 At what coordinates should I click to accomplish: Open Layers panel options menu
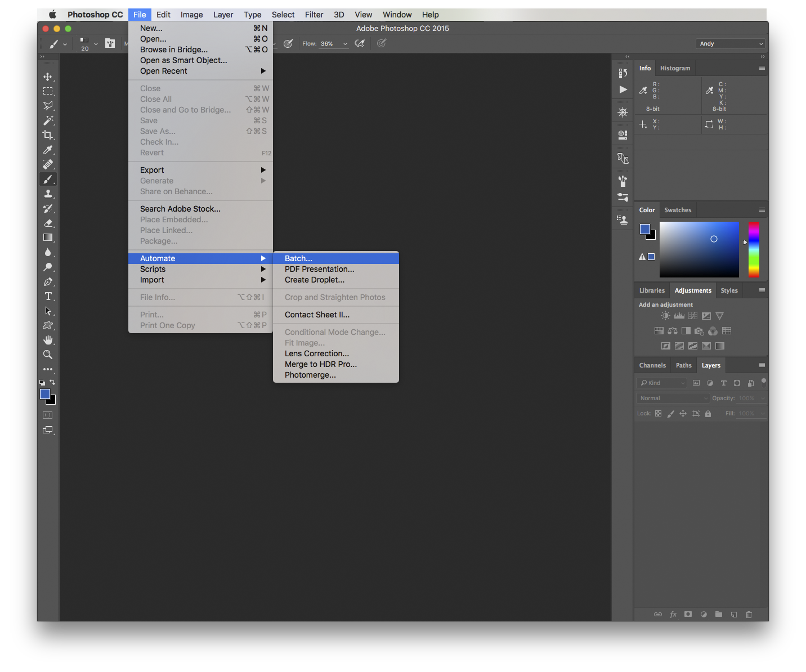(762, 365)
